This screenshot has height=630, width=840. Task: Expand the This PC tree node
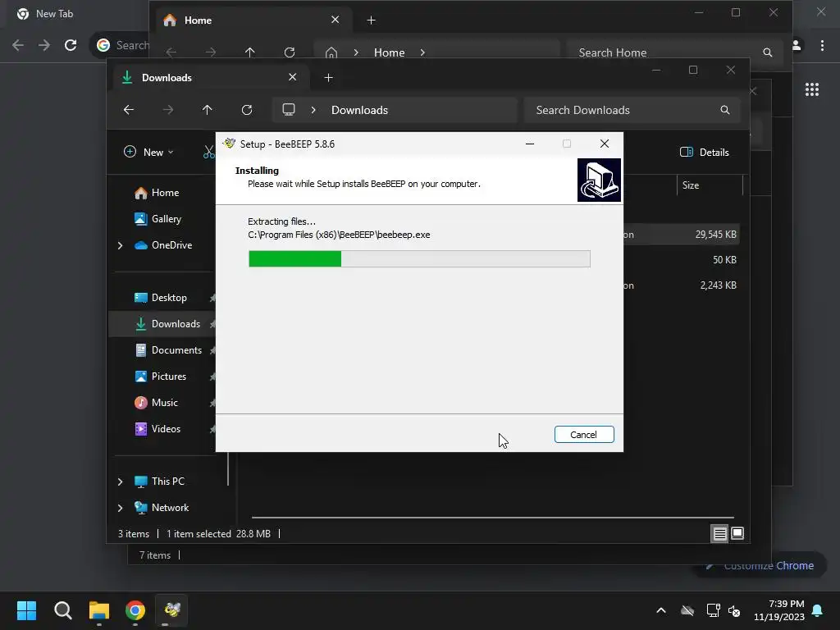(x=120, y=482)
